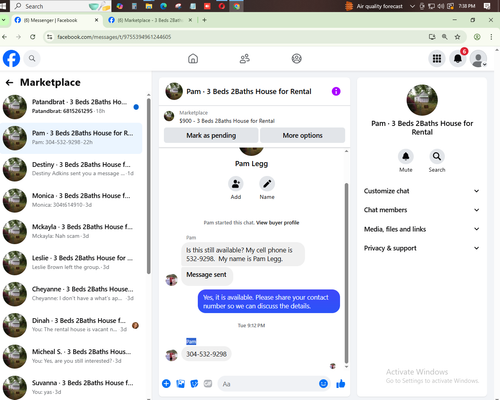Open Destiny conversation in list

[71, 169]
